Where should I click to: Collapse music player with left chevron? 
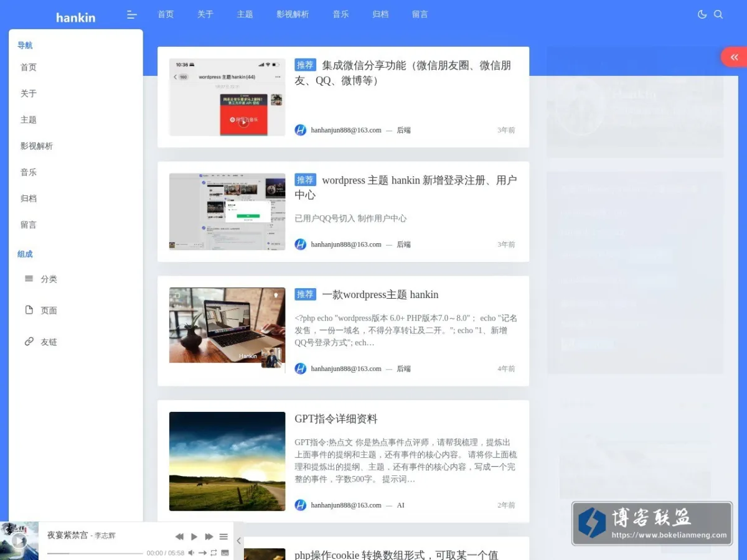tap(238, 541)
